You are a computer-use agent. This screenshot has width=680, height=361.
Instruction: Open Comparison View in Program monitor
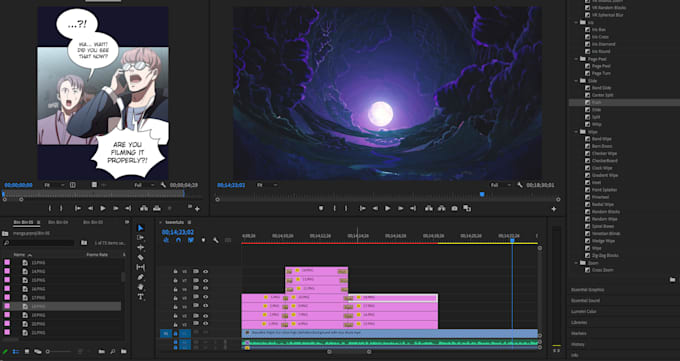(x=467, y=208)
